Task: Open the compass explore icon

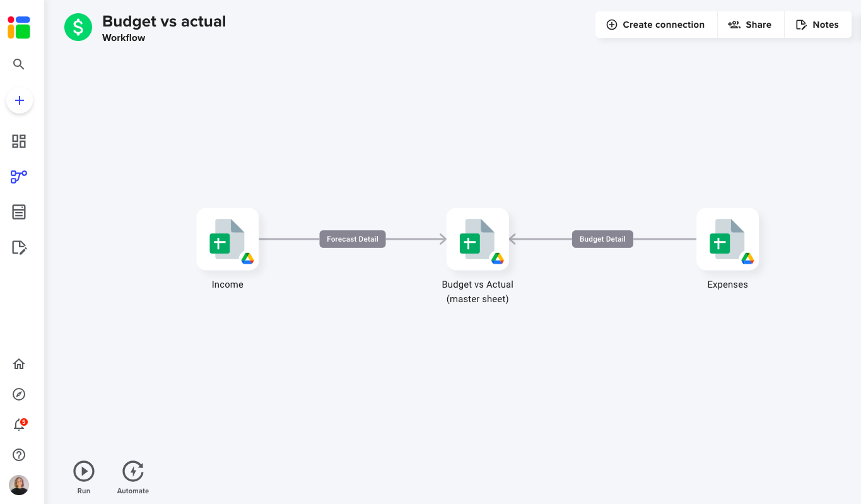Action: [x=19, y=394]
